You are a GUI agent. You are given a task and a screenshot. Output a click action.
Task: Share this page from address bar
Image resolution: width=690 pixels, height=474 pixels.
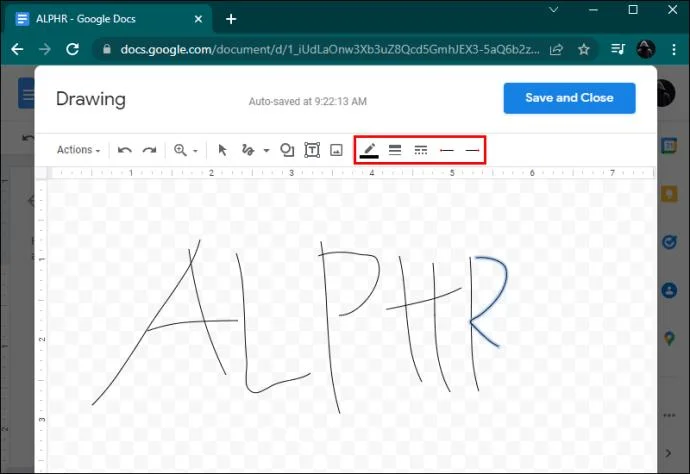click(557, 49)
